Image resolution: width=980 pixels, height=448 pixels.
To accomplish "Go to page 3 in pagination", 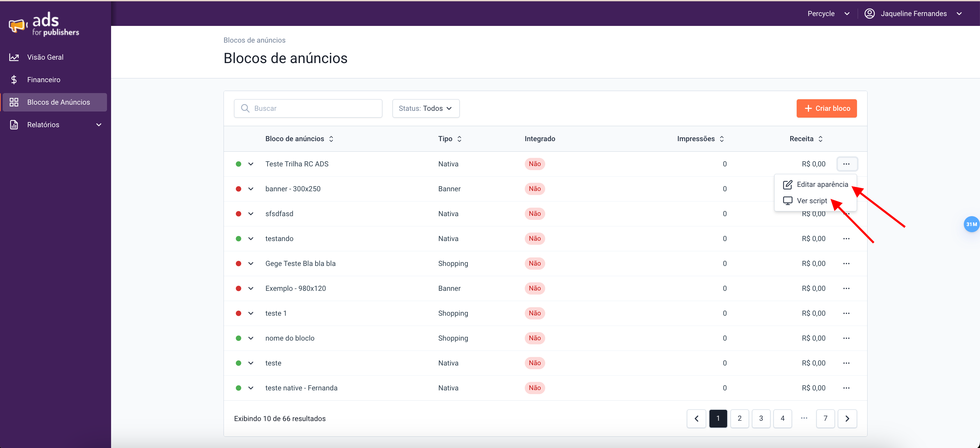I will [761, 418].
